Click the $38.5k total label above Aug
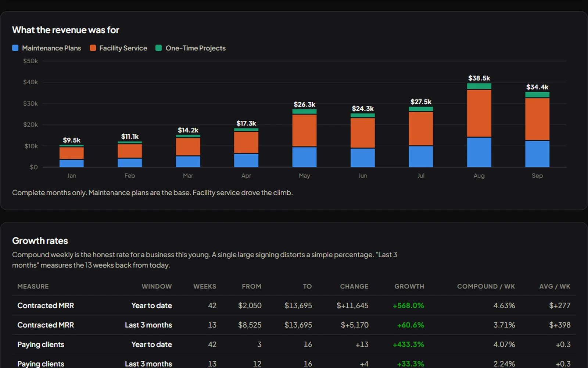 [479, 78]
